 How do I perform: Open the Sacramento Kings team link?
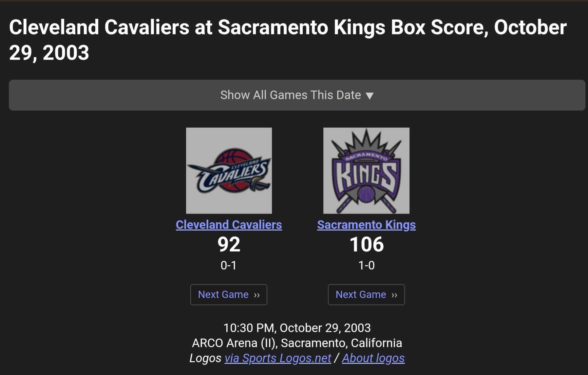[366, 225]
